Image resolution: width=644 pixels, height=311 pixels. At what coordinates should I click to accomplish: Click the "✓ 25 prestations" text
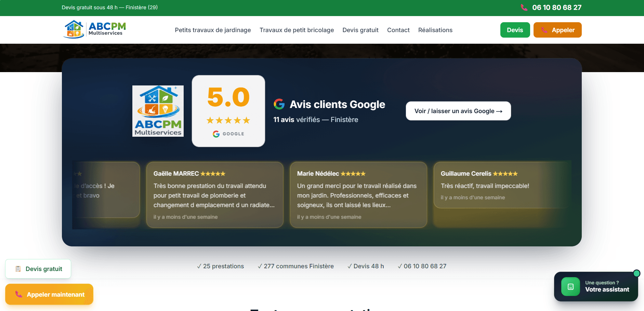coord(220,266)
